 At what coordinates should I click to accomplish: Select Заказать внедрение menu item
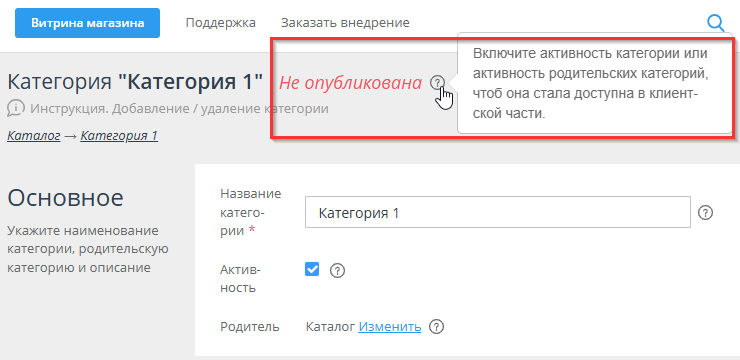(345, 23)
